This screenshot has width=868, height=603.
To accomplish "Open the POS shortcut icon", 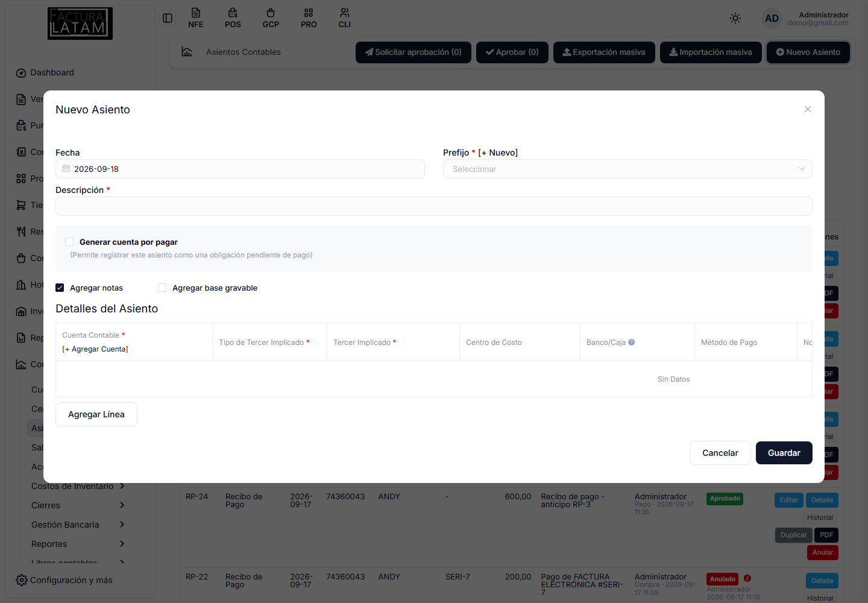I will [233, 18].
